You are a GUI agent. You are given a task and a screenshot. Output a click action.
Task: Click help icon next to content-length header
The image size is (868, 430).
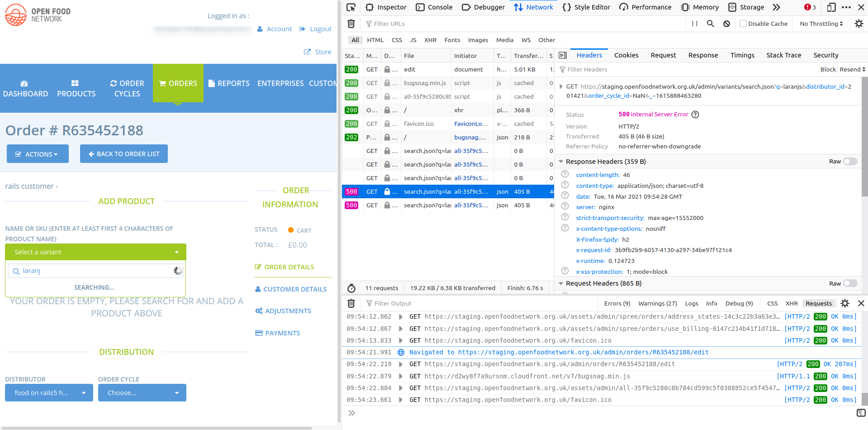[565, 174]
